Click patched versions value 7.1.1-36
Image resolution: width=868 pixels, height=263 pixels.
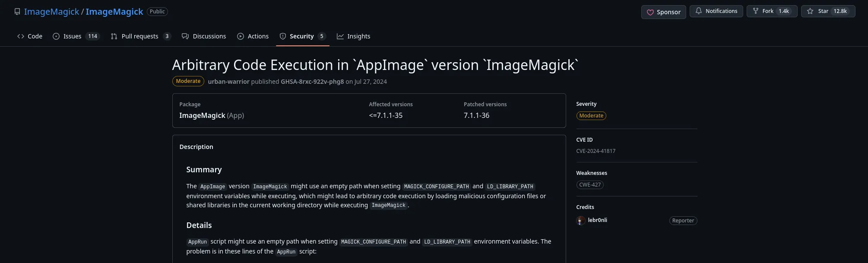[x=476, y=115]
